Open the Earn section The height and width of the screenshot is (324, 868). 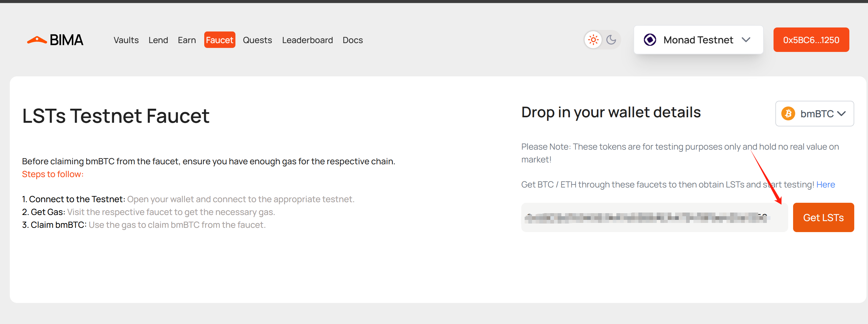click(187, 40)
